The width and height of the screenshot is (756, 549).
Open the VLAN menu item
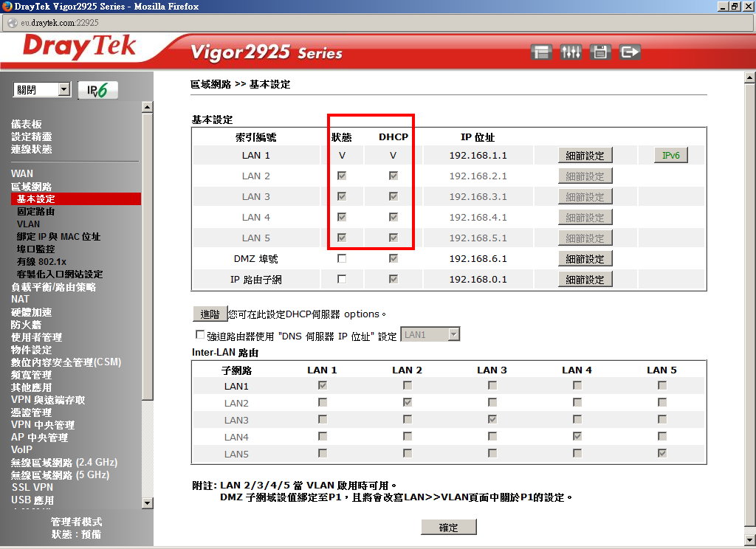pyautogui.click(x=29, y=224)
